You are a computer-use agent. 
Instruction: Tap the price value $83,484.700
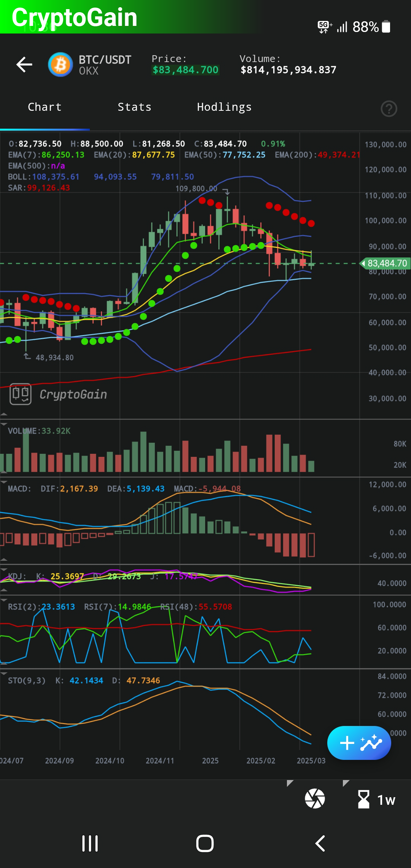(185, 70)
